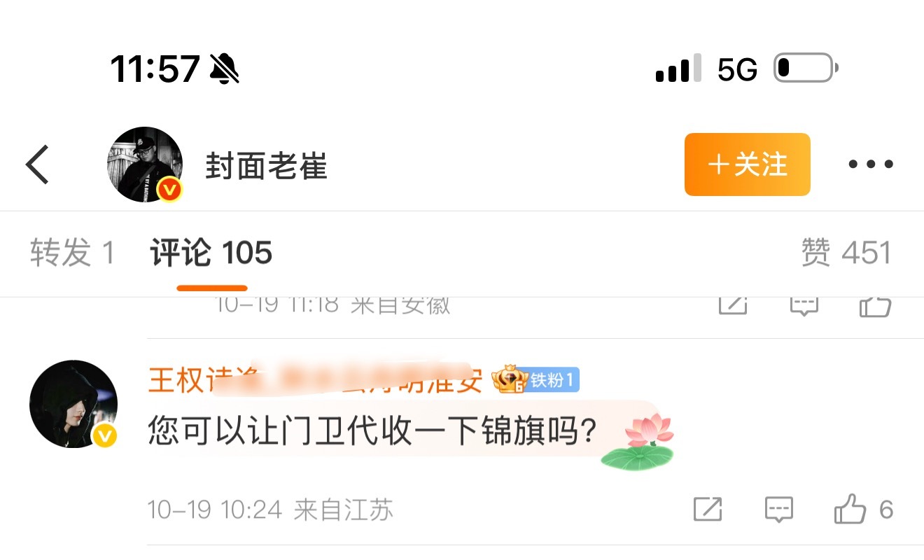Tap the 铁粉1 fan badge
Image resolution: width=924 pixels, height=560 pixels.
pos(553,380)
